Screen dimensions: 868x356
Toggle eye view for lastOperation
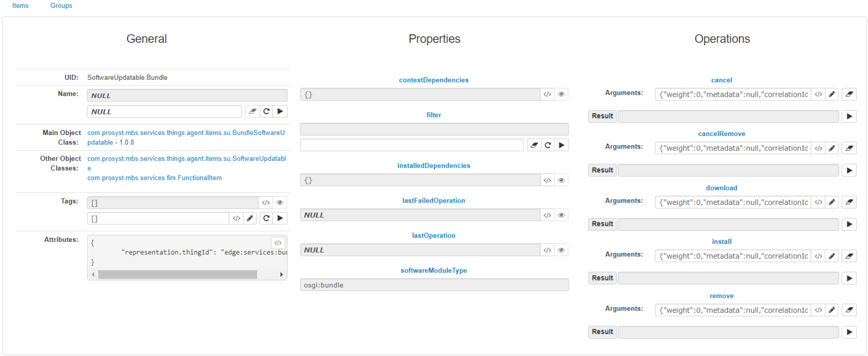[x=561, y=250]
